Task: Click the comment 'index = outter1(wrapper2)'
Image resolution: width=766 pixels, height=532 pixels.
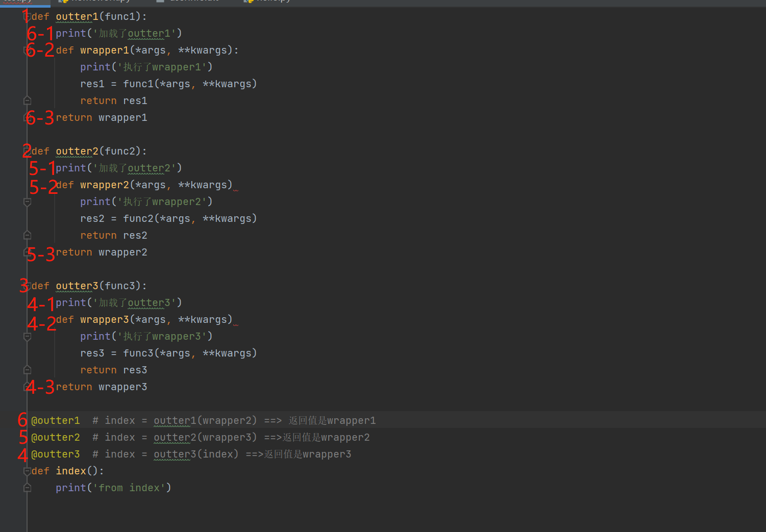Action: (181, 421)
